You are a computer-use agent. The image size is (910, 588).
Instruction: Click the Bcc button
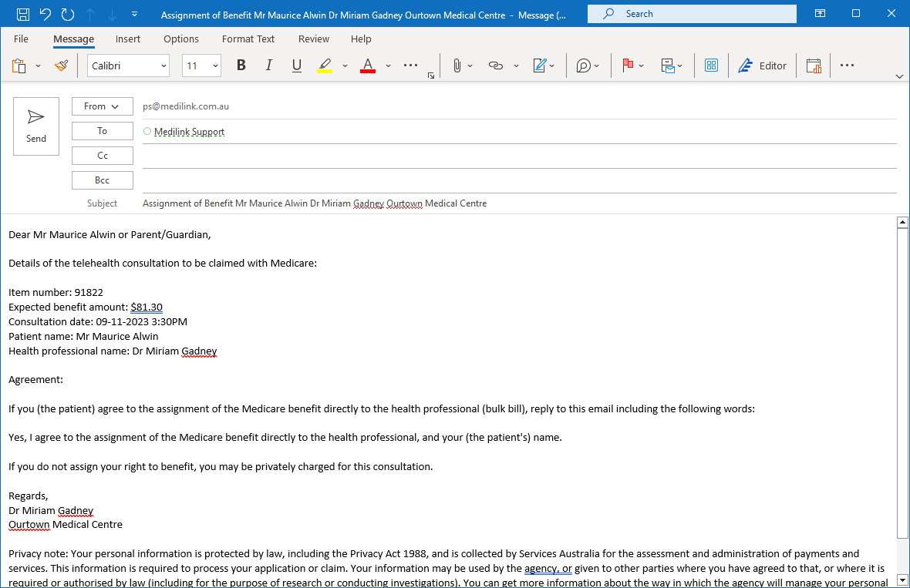click(x=102, y=180)
